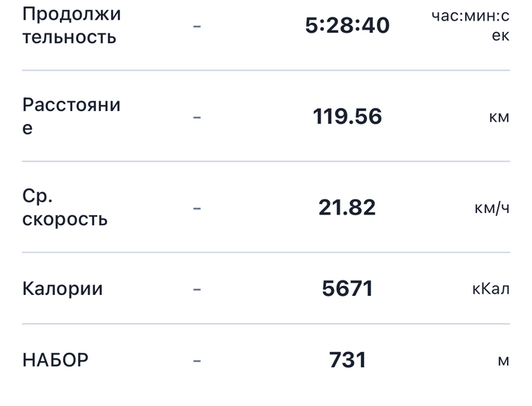Tap the кКал unit label

pos(490,289)
